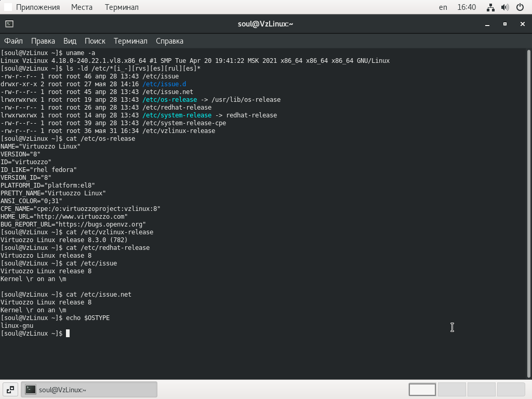Screen dimensions: 532x399
Task: Click the terminal cursor at the last prompt
Action: [x=68, y=334]
